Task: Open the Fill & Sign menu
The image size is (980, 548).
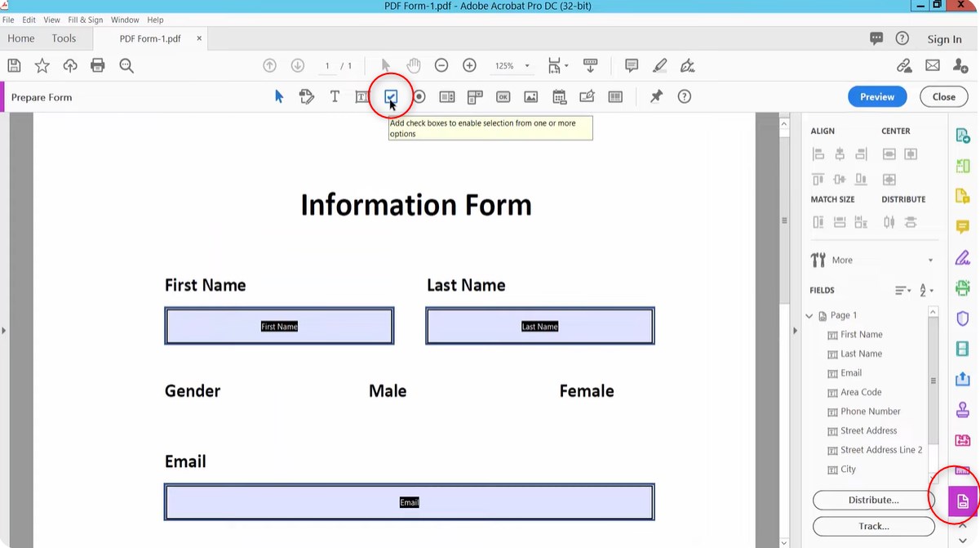Action: 86,20
